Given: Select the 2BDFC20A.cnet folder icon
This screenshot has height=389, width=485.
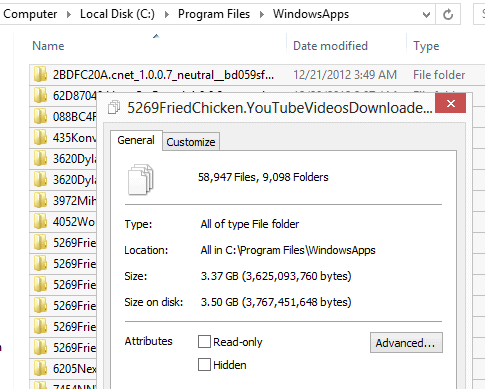Looking at the screenshot, I should (x=40, y=74).
